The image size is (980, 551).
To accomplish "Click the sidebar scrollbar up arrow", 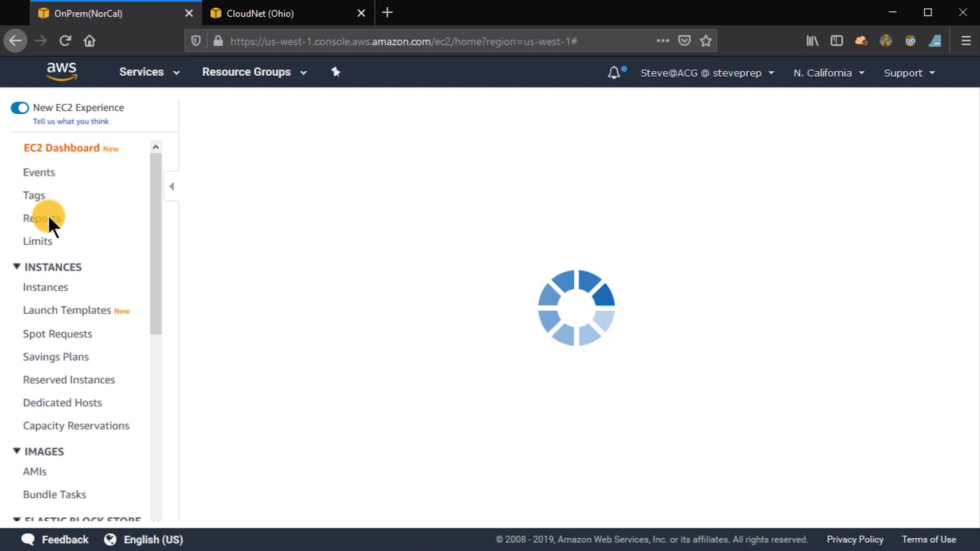I will [156, 147].
